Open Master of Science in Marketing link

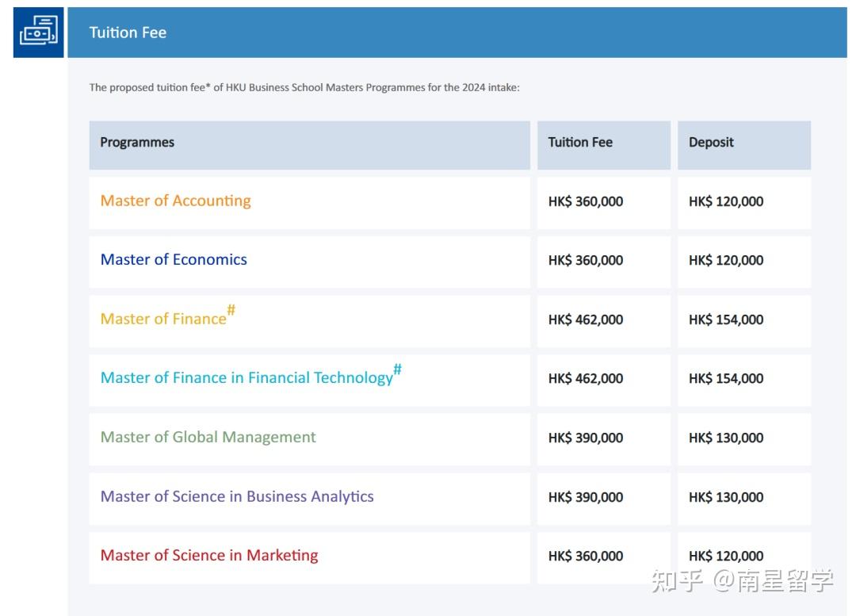(209, 555)
